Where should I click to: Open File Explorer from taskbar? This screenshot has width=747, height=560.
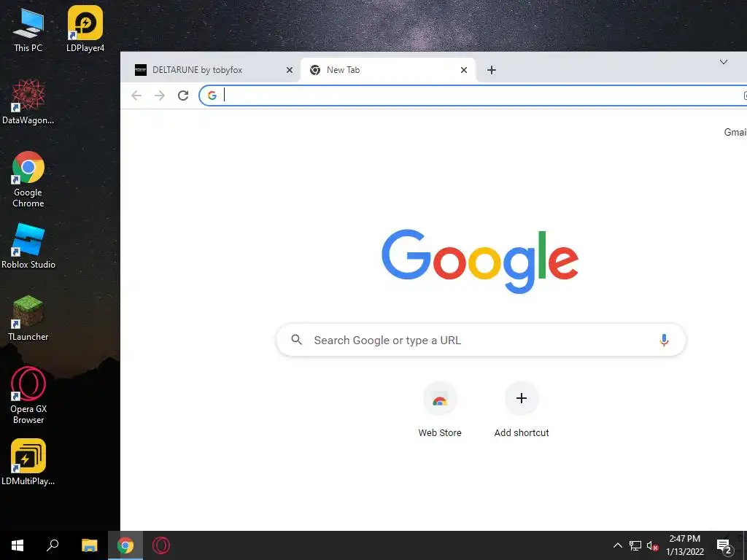pos(89,545)
